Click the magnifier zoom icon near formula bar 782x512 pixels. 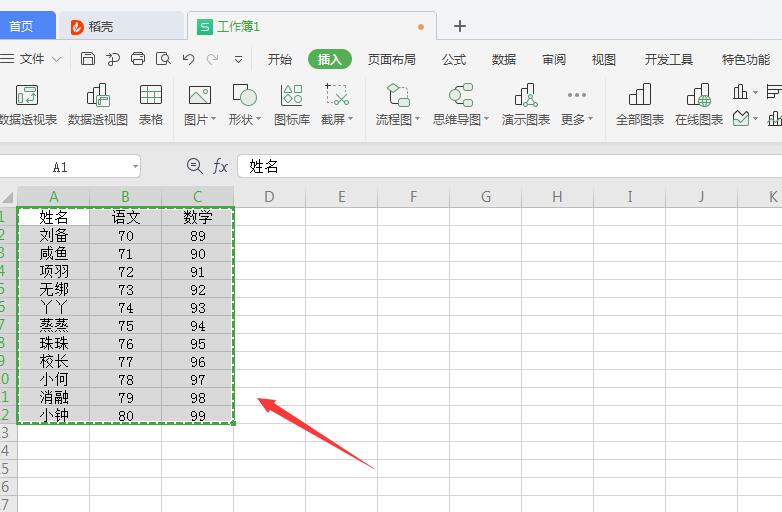(195, 166)
